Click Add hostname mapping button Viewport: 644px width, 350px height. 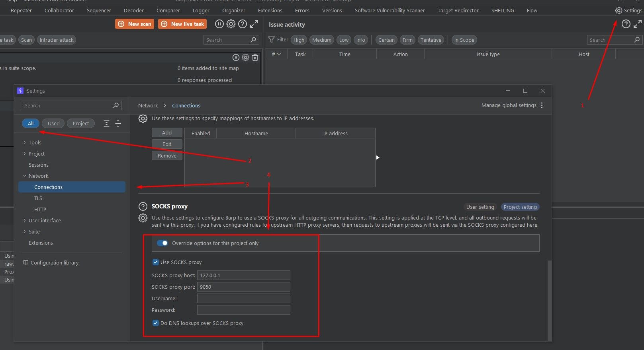[x=167, y=133]
